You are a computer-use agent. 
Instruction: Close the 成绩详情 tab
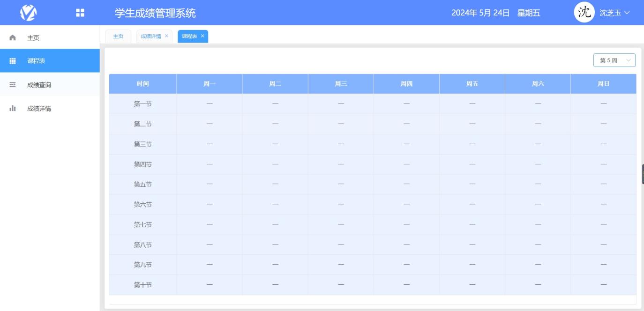[x=166, y=36]
